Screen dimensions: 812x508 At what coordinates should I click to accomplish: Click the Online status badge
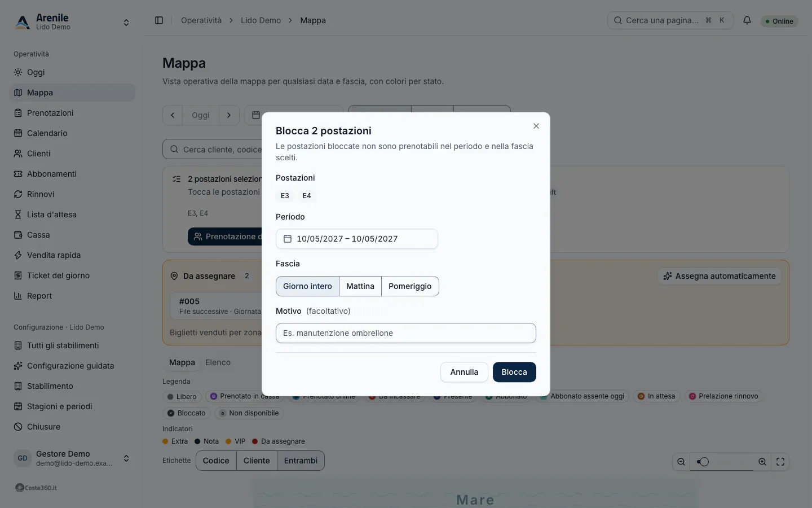coord(779,21)
